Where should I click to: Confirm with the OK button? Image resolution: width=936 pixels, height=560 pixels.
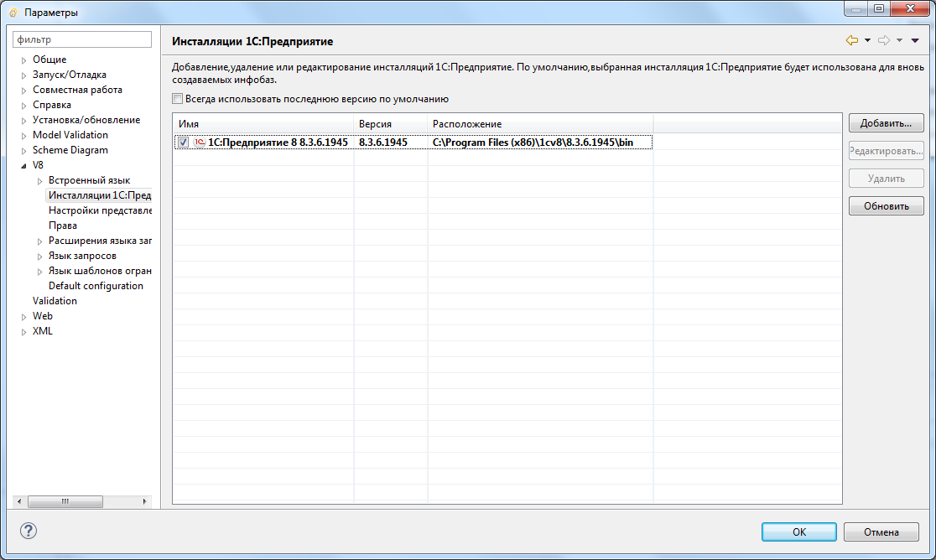click(798, 532)
